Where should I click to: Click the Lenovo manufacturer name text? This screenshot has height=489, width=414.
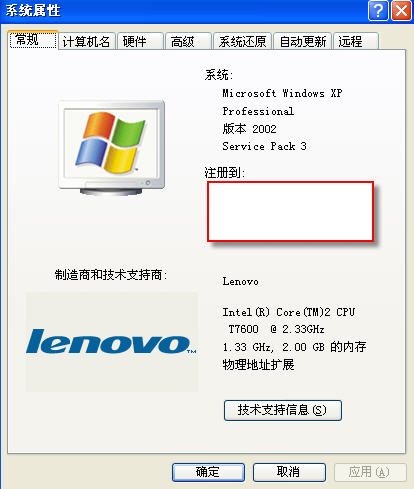[x=240, y=282]
